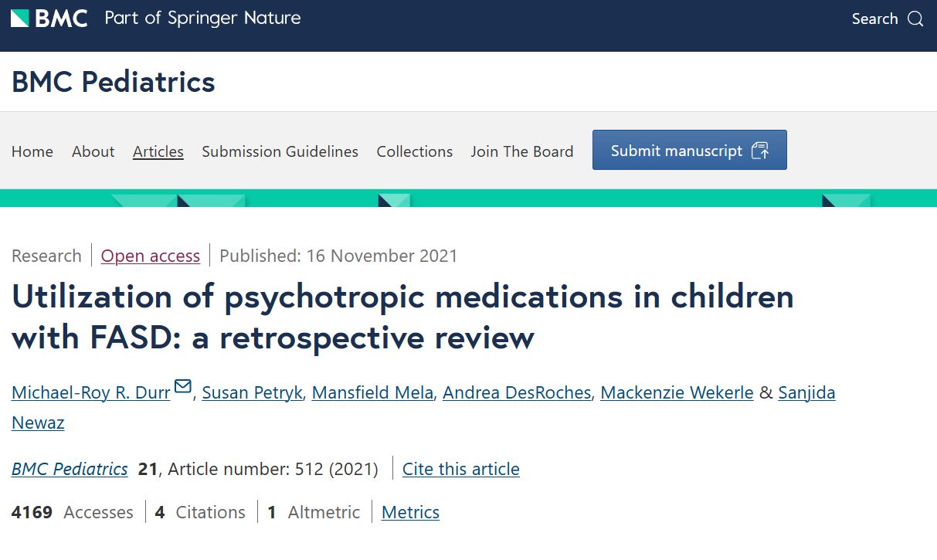This screenshot has width=937, height=560.
Task: Open Submission Guidelines page
Action: pyautogui.click(x=280, y=151)
